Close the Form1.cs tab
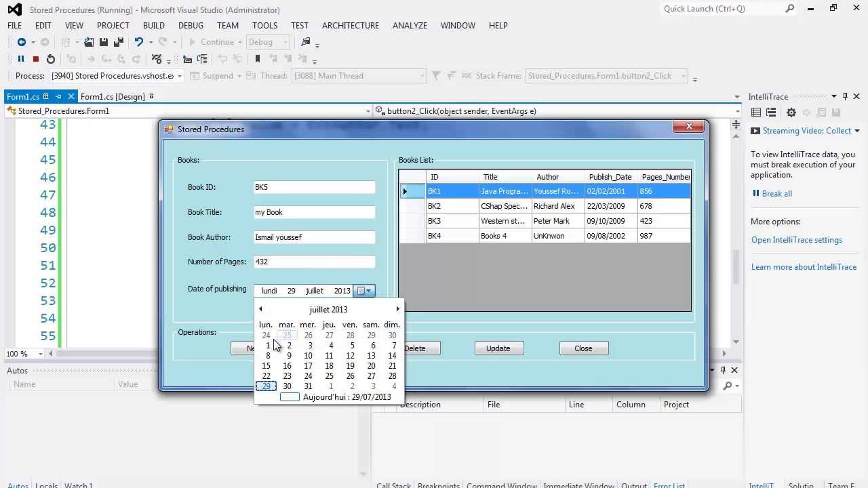 coord(71,96)
